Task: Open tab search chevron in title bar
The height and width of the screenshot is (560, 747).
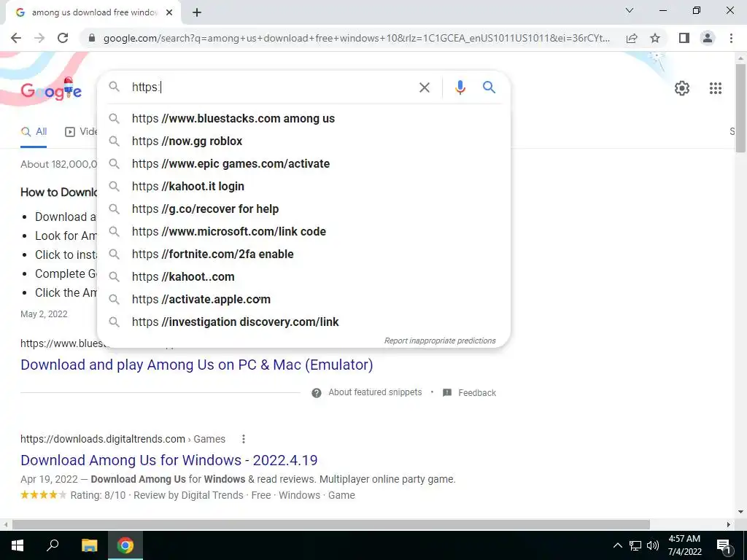Action: pos(630,10)
